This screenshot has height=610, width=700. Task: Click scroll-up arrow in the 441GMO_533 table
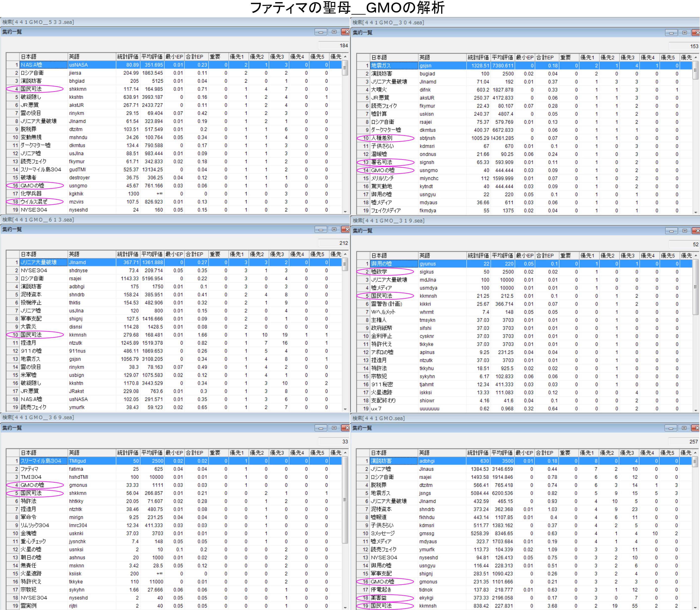[345, 56]
